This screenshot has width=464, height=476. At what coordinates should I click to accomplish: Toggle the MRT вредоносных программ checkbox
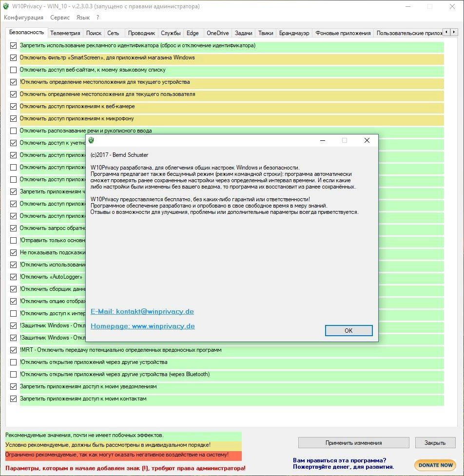tap(13, 350)
